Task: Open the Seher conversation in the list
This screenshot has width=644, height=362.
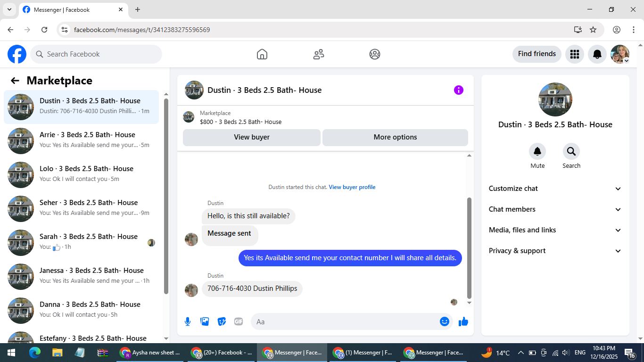Action: click(x=82, y=209)
